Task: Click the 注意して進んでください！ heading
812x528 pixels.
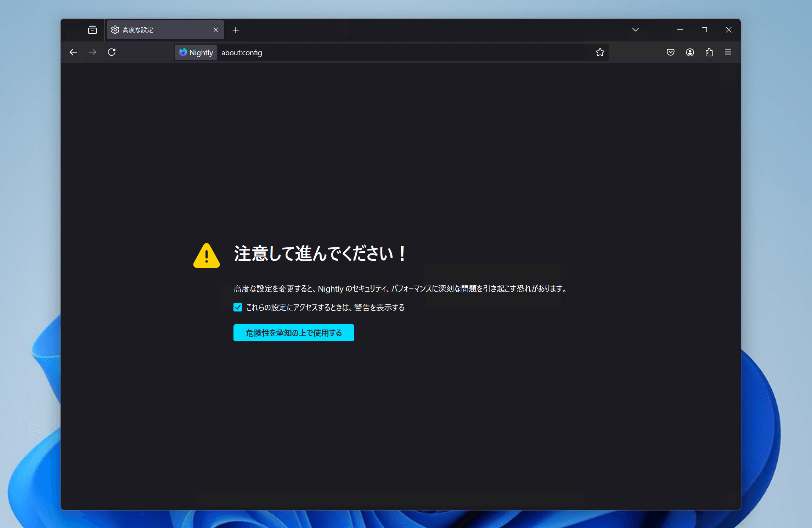Action: point(320,254)
